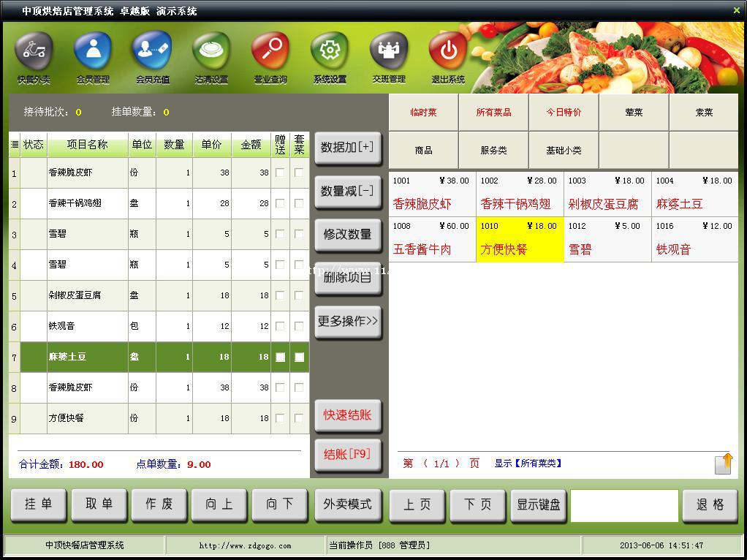The image size is (747, 560).
Task: Tick the 套菜 checkbox in row 1 香辣脆皮虾
Action: [x=299, y=173]
